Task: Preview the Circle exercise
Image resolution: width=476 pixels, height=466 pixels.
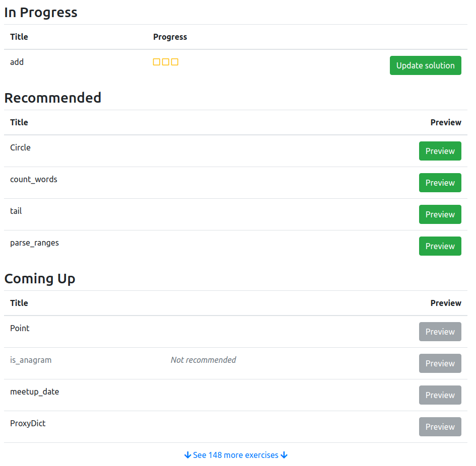Action: tap(440, 151)
